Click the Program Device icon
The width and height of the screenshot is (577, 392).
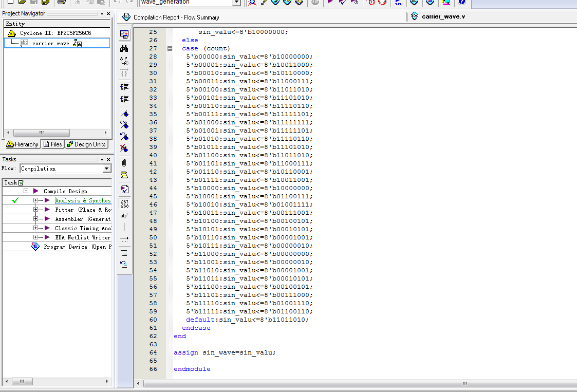coord(35,247)
